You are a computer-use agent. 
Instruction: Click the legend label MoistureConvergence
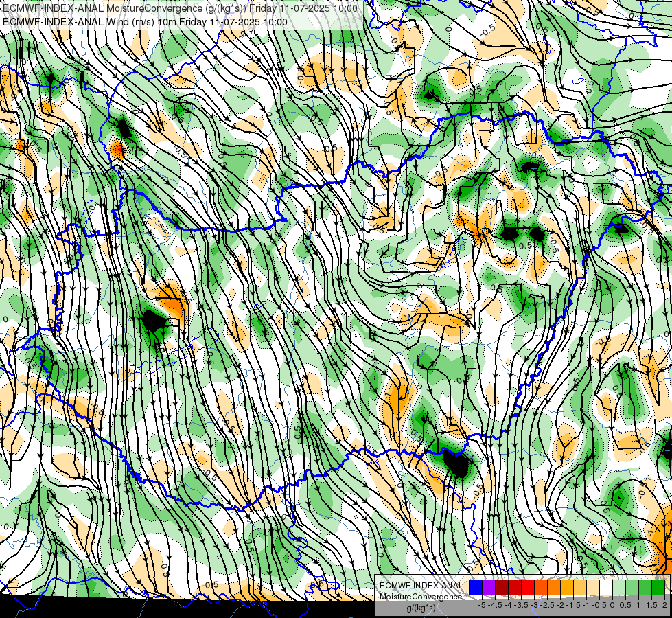point(421,597)
